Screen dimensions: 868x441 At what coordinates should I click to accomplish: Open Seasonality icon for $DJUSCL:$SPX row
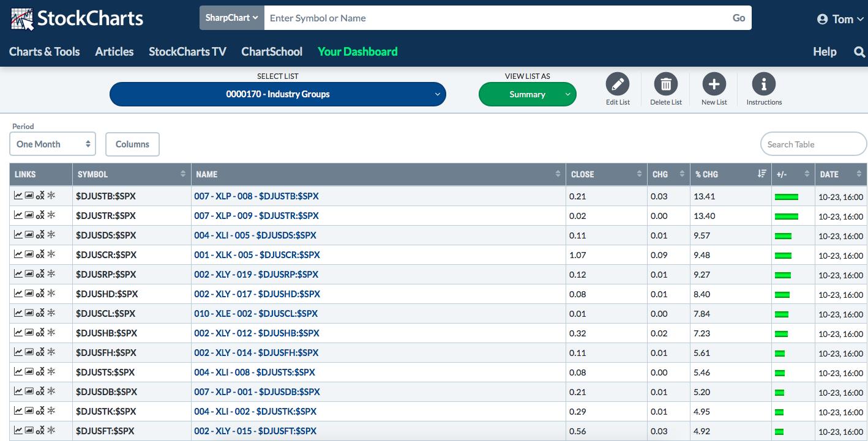coord(51,313)
